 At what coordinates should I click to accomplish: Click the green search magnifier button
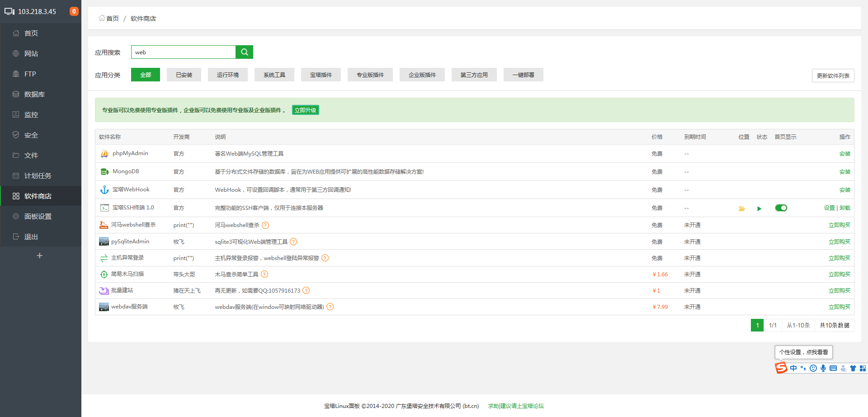click(x=244, y=52)
